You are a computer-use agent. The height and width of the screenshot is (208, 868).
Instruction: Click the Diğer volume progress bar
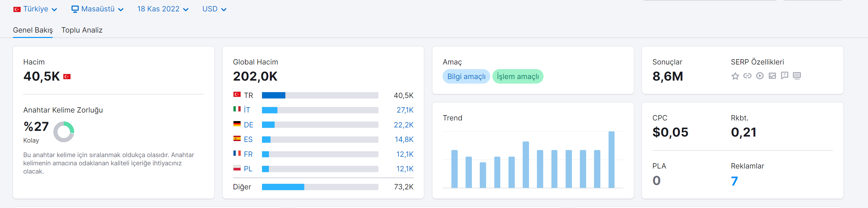[x=320, y=187]
